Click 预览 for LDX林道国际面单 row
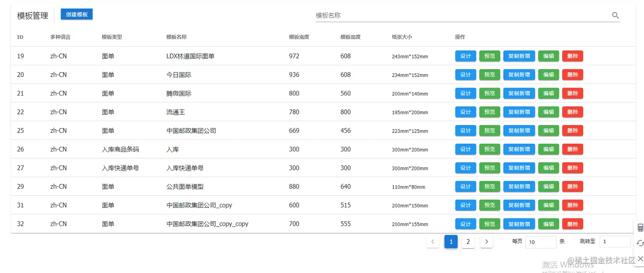644x273 pixels. (490, 56)
